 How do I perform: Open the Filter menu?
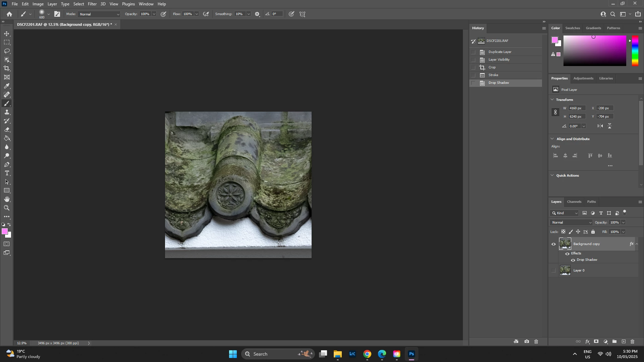pyautogui.click(x=92, y=4)
